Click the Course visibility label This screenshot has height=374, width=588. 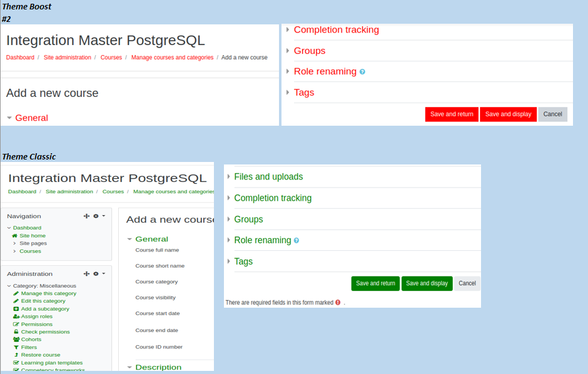[155, 298]
